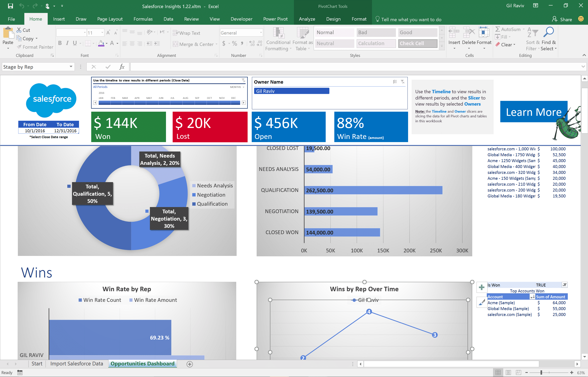Clear the Owner Name slicer filter

coord(403,82)
